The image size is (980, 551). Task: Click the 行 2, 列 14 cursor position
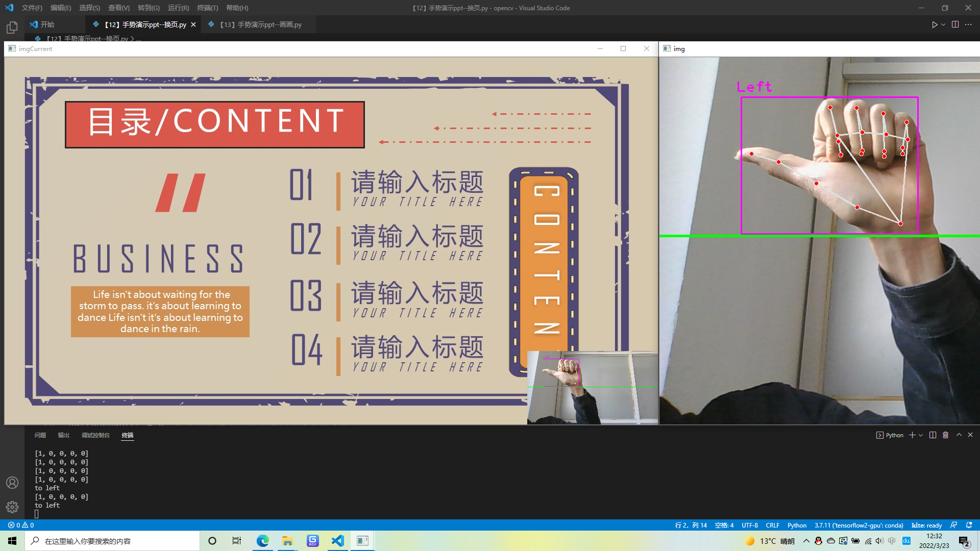point(691,525)
